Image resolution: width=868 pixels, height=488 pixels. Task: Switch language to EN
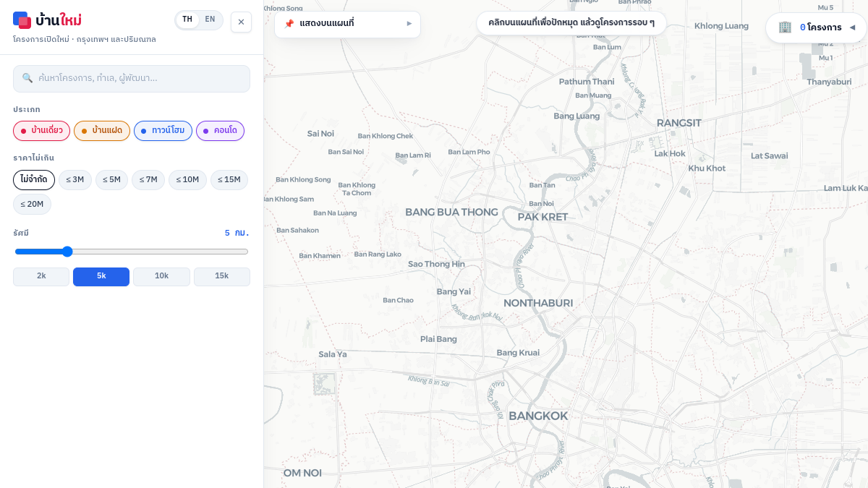click(210, 20)
